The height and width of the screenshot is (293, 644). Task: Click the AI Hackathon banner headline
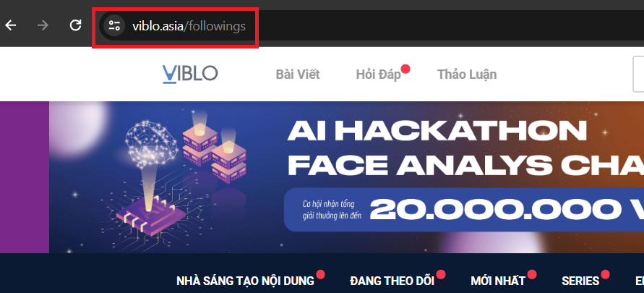pos(465,149)
